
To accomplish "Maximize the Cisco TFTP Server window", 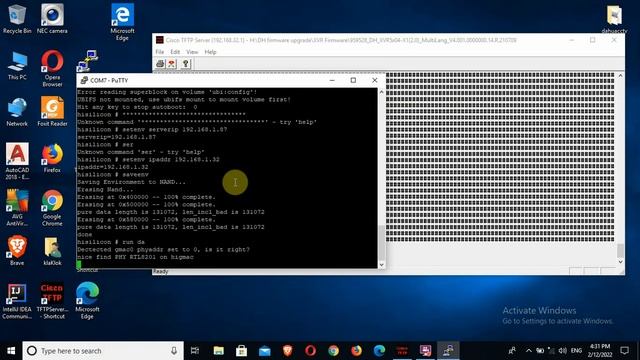I will (x=593, y=40).
